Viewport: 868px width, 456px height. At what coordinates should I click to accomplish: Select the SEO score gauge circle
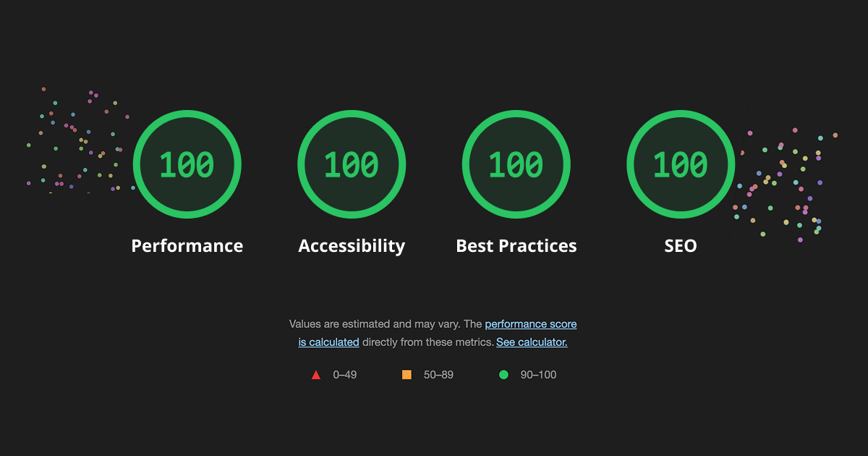pos(681,164)
